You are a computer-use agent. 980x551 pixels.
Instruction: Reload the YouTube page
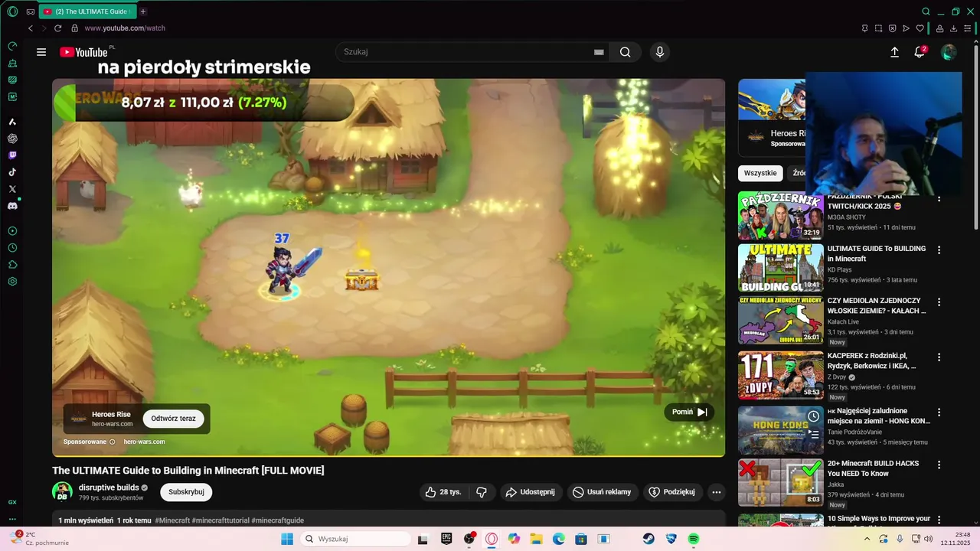(x=57, y=28)
